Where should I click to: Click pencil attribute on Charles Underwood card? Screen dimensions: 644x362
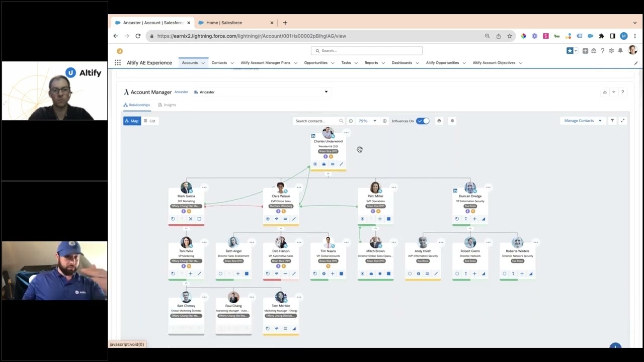[x=341, y=164]
